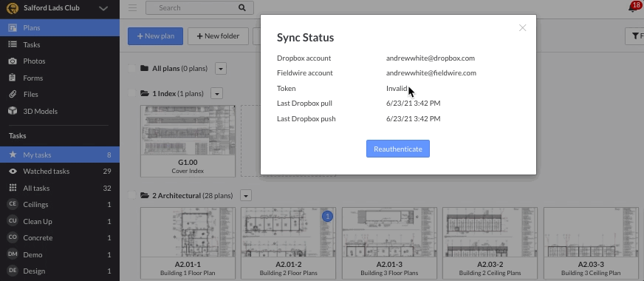Open 3D Models cube icon

pos(13,111)
